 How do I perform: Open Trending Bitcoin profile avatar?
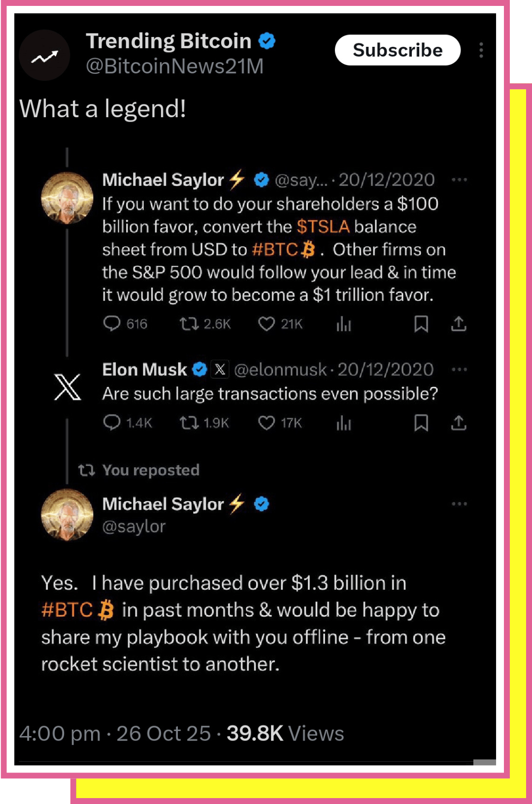[x=44, y=55]
